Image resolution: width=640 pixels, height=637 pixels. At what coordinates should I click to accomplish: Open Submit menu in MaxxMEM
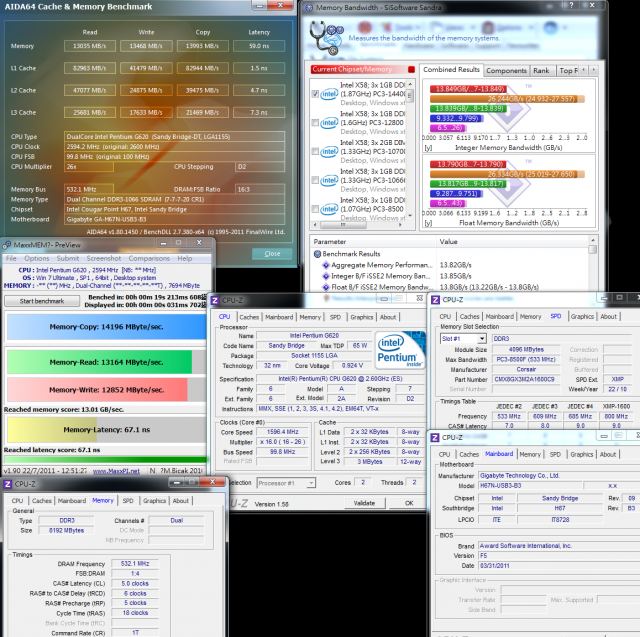tap(68, 258)
